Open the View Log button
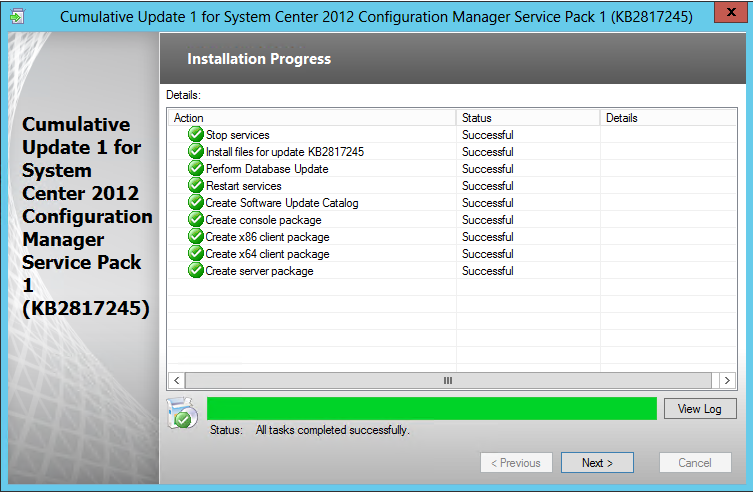753x493 pixels. (700, 409)
